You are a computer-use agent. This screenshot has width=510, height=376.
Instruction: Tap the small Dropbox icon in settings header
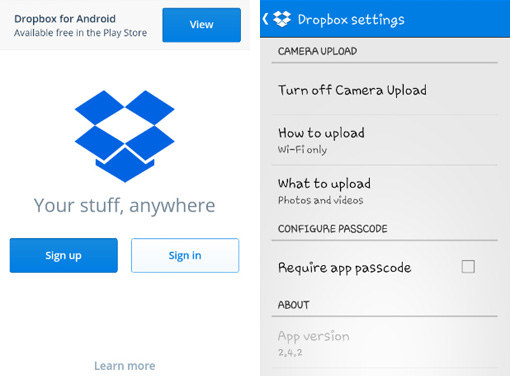click(x=282, y=19)
